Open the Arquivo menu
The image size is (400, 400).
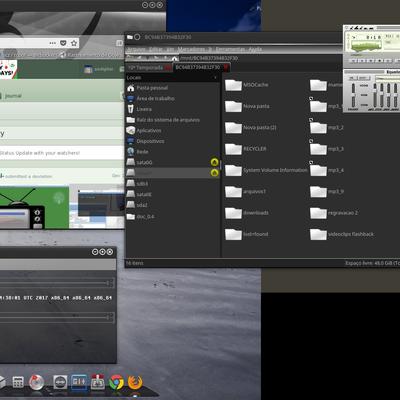(136, 49)
